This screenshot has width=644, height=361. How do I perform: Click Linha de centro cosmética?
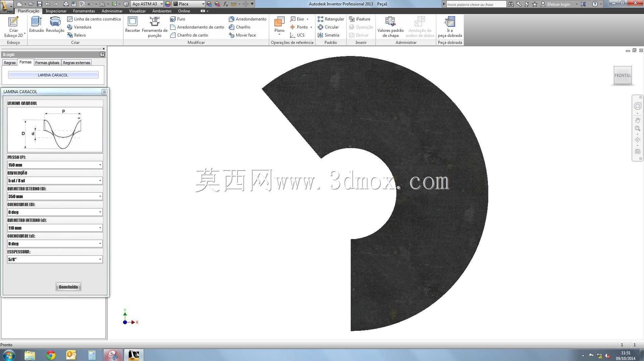click(94, 19)
